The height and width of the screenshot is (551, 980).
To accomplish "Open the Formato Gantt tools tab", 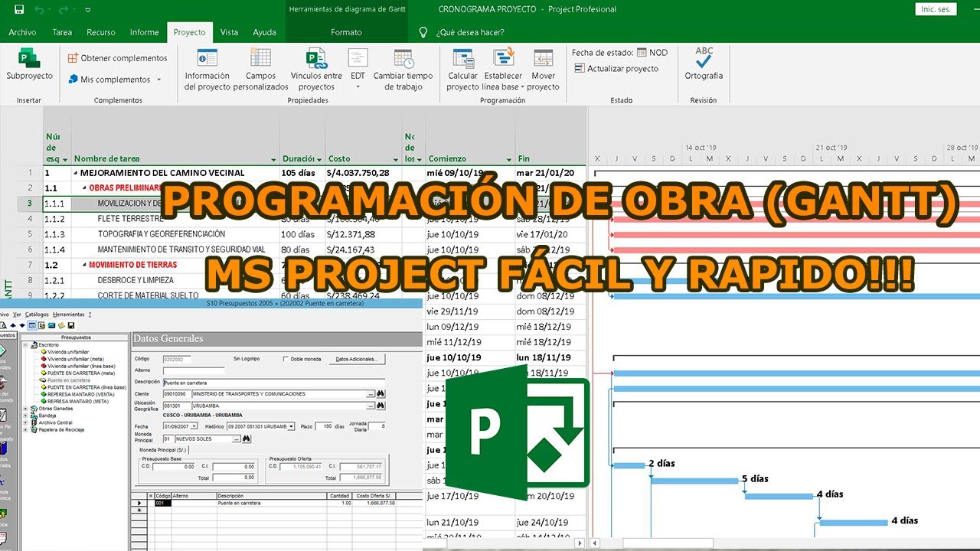I will click(x=347, y=32).
